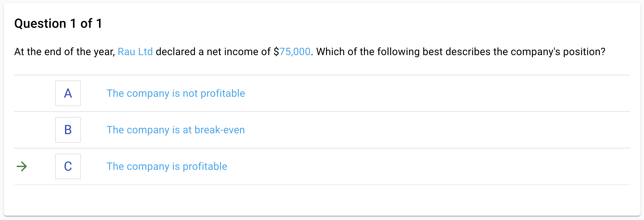Click the word "declared" in the question

click(175, 52)
